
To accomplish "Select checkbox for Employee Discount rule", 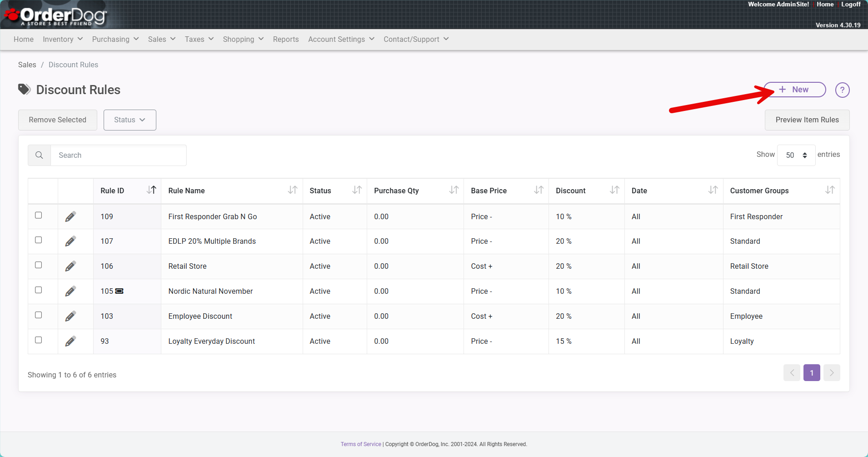I will point(39,315).
